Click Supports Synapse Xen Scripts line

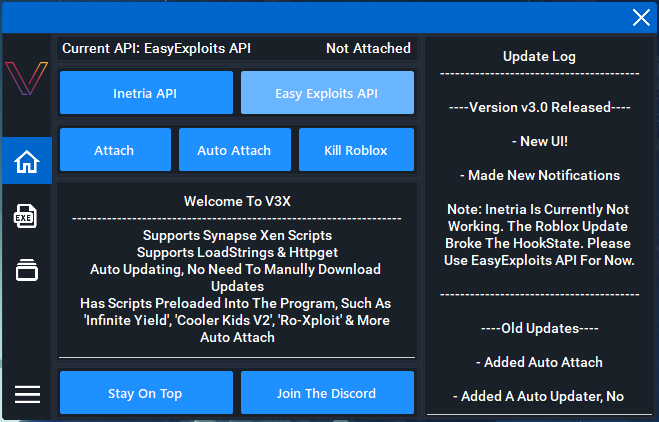(237, 235)
